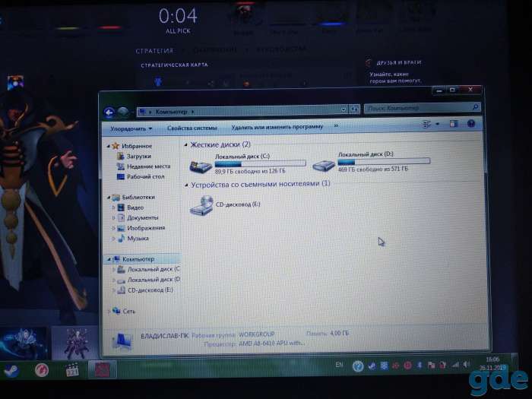Open Explorer help with the question-mark icon
The height and width of the screenshot is (399, 532).
pyautogui.click(x=470, y=123)
